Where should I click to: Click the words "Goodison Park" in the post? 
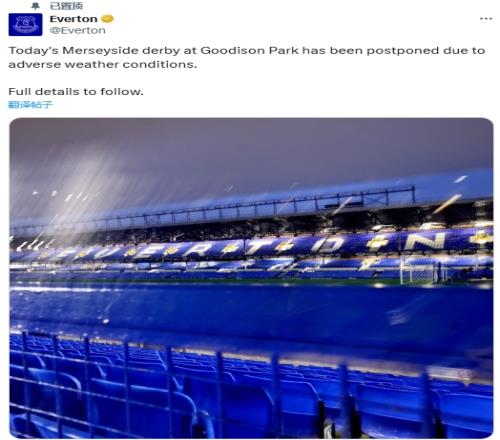point(249,51)
